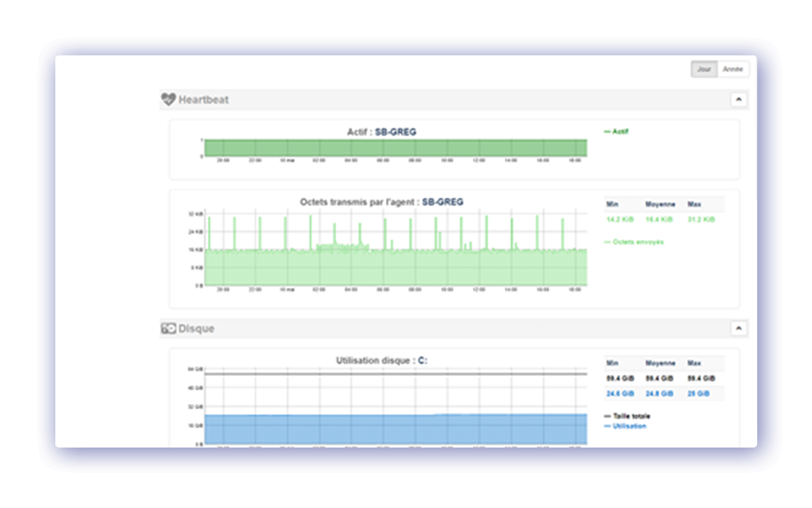Click the green Actif legend marker
The width and height of the screenshot is (812, 508).
click(x=608, y=131)
